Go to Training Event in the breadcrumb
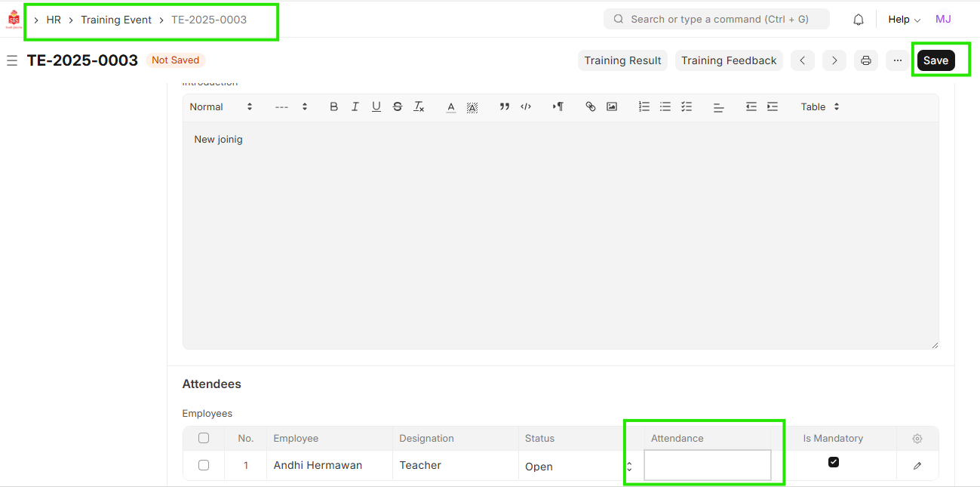This screenshot has height=487, width=980. [x=116, y=20]
